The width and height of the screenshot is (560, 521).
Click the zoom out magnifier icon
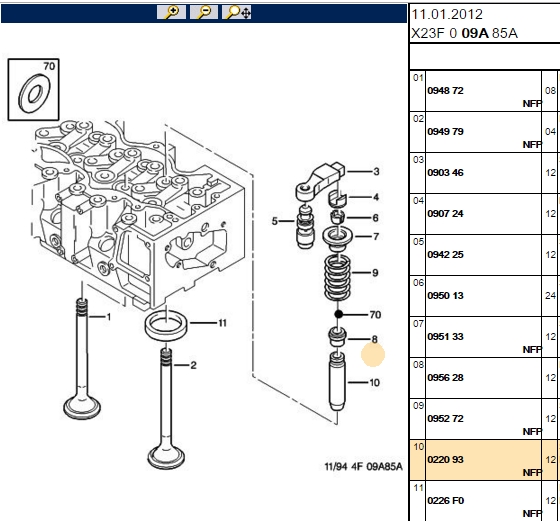pyautogui.click(x=204, y=12)
